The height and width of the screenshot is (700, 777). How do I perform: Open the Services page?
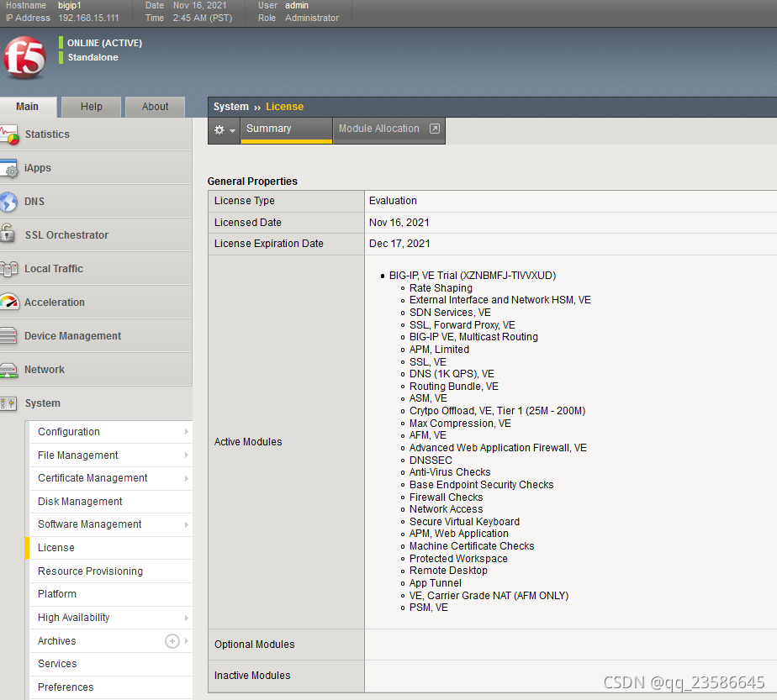click(x=111, y=664)
